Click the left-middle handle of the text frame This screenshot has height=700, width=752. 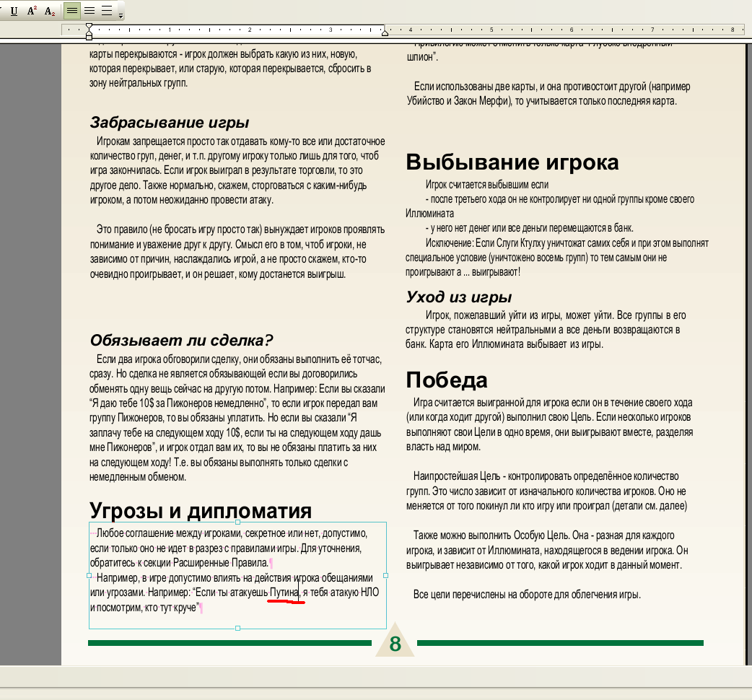89,575
